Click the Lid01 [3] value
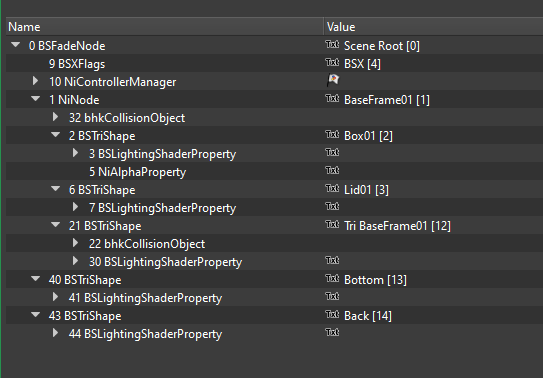The image size is (543, 378). (366, 190)
